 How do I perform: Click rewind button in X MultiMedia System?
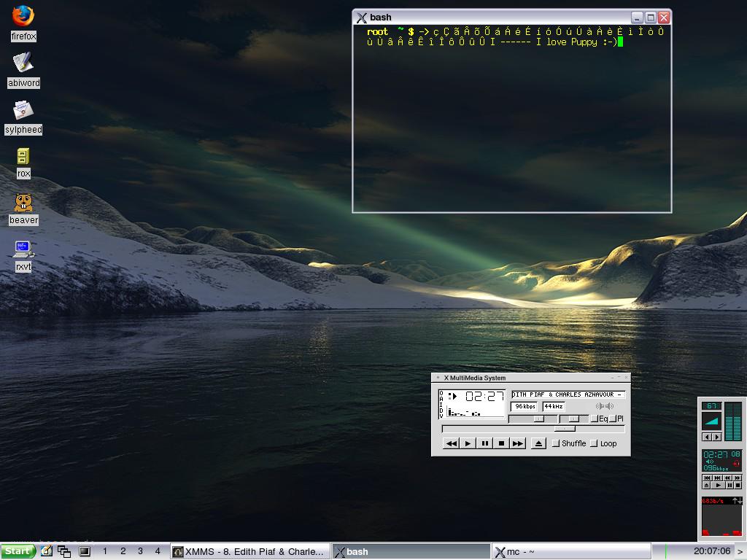(451, 443)
